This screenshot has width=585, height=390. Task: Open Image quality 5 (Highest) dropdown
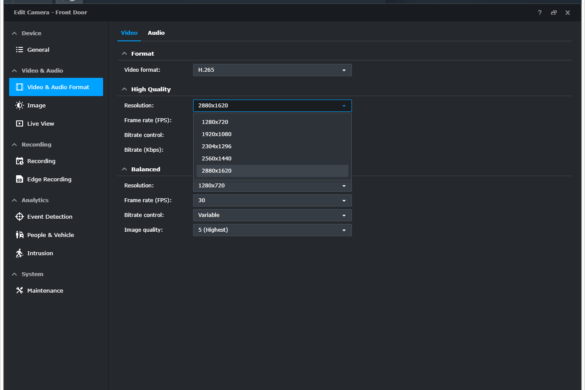click(272, 230)
